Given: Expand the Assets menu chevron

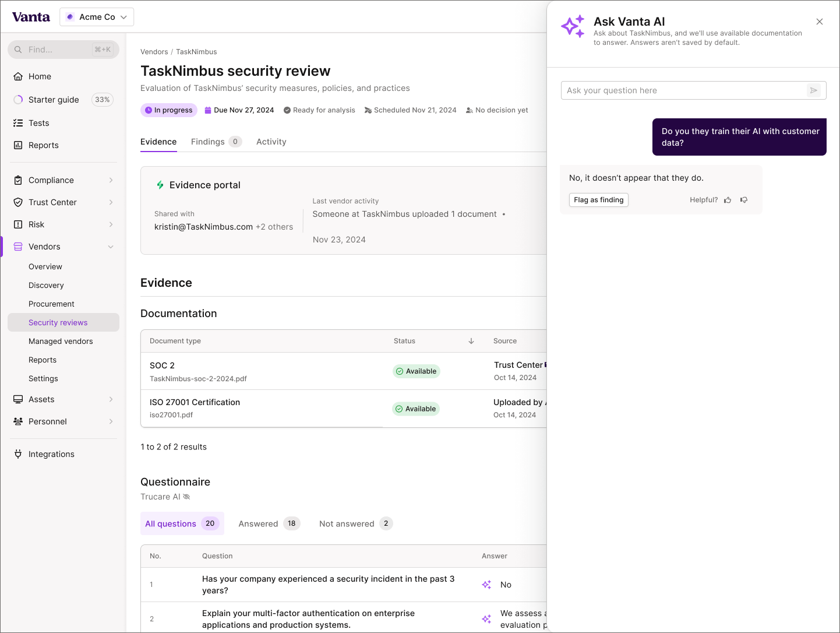Looking at the screenshot, I should (111, 399).
